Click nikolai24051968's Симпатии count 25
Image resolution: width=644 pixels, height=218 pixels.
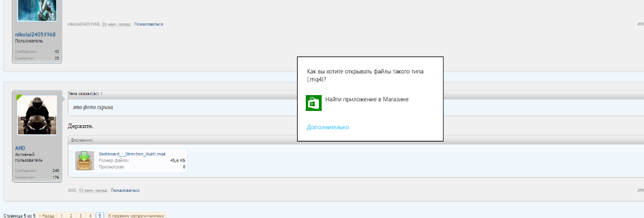click(57, 58)
